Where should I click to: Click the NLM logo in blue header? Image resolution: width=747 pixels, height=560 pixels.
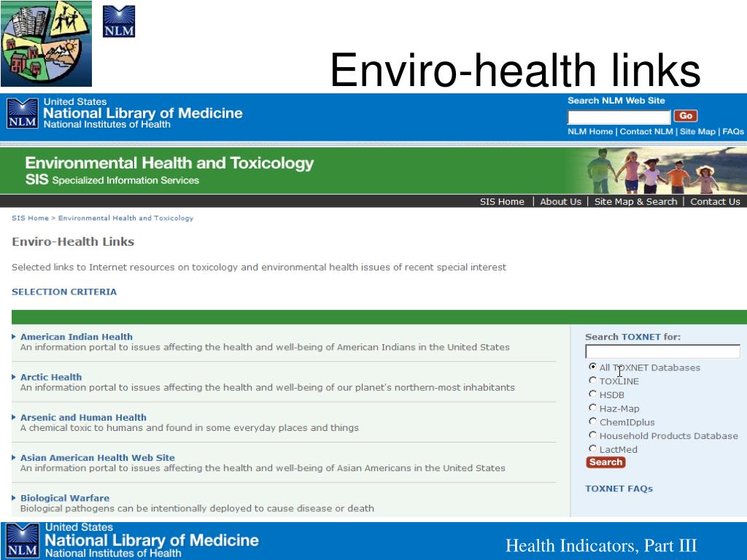click(x=23, y=113)
